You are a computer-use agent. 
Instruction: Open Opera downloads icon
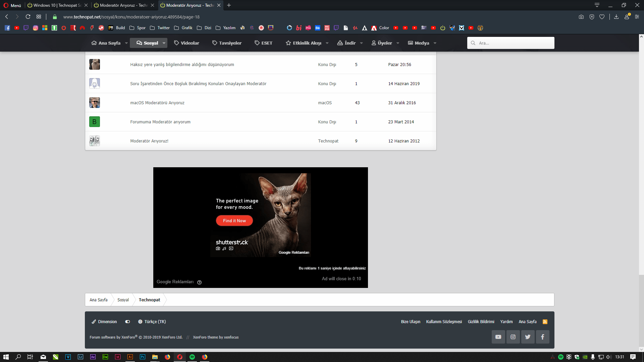tap(616, 17)
